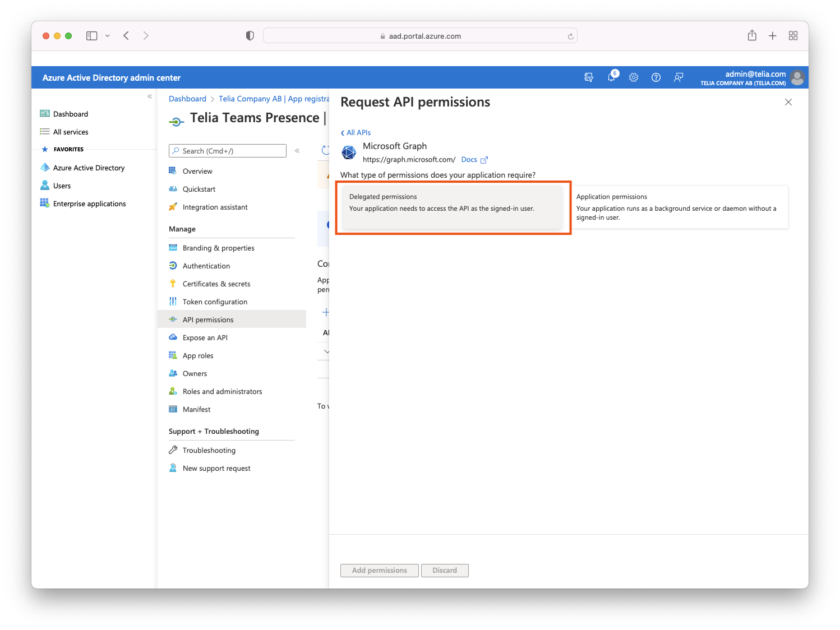Click the Add permissions button
Viewport: 840px width, 630px height.
(380, 570)
